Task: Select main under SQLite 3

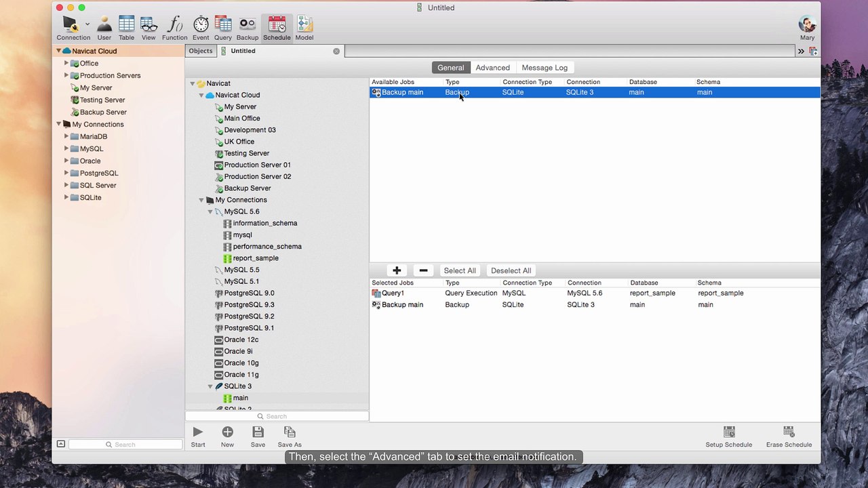Action: point(240,398)
